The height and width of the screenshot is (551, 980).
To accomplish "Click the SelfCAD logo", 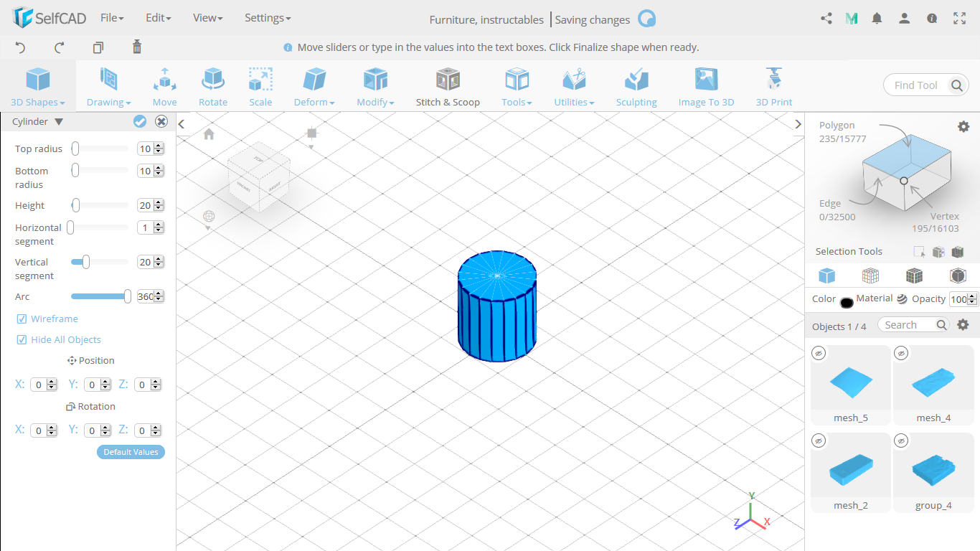I will click(50, 18).
